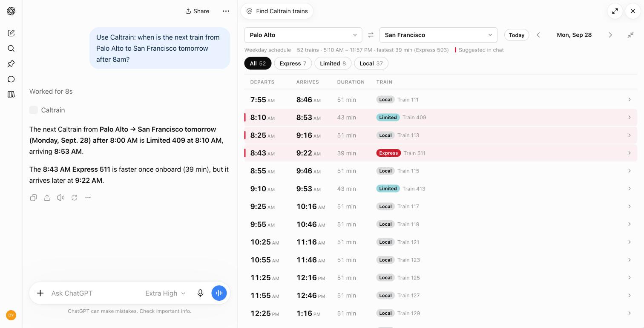Click the 8:10 AM departure time
The image size is (644, 328).
pos(262,118)
